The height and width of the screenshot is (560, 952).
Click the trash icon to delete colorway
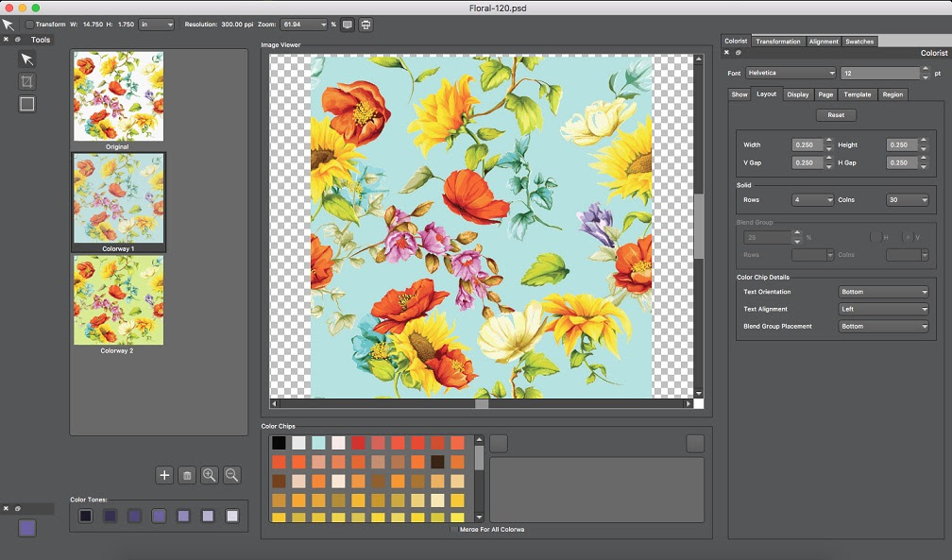187,475
